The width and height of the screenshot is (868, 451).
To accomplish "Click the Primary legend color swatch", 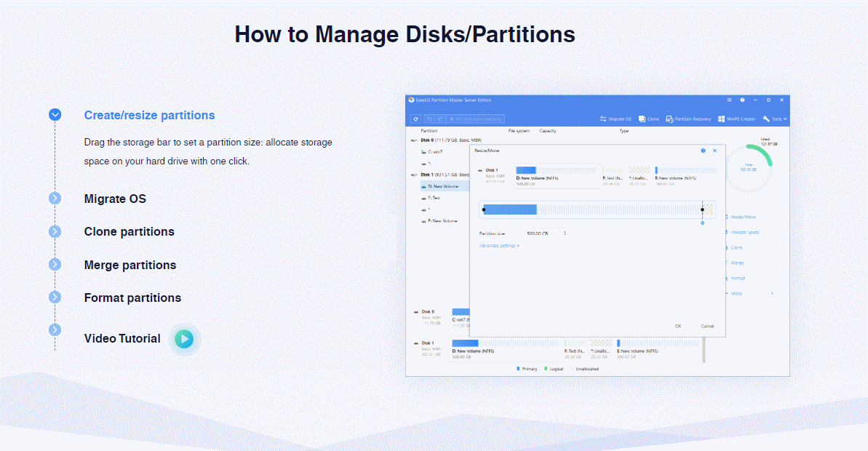I will (518, 369).
